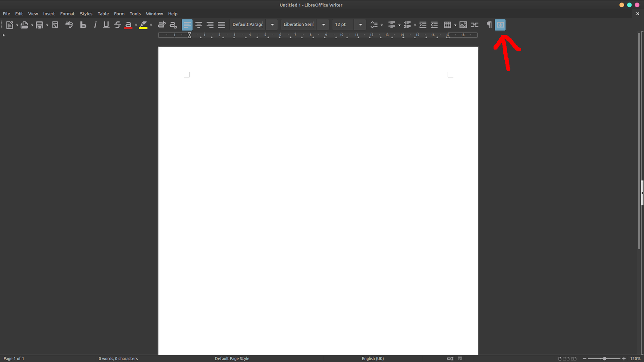Expand the New document dropdown arrow
The image size is (644, 362).
17,25
